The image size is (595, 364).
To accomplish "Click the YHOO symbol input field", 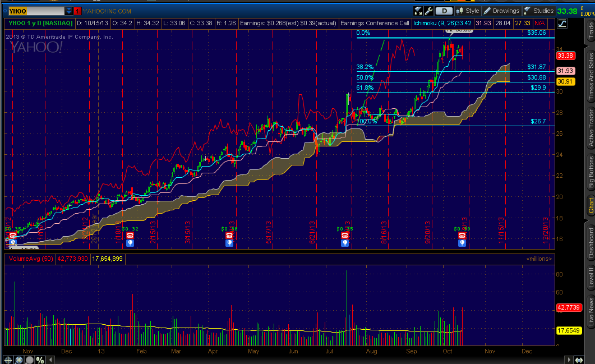I will [36, 11].
